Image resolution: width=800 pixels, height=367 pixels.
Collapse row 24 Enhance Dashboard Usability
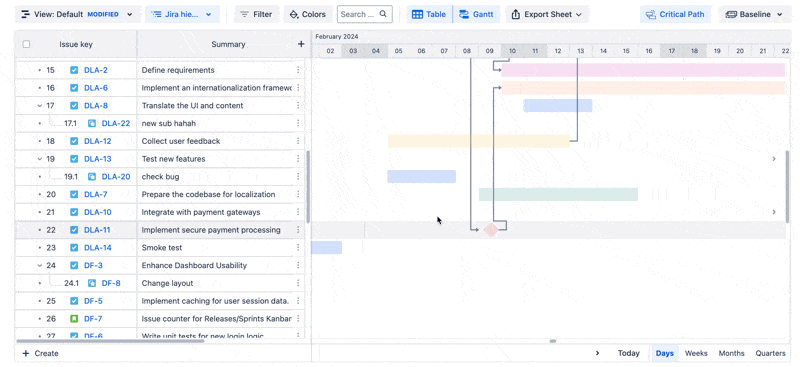40,265
